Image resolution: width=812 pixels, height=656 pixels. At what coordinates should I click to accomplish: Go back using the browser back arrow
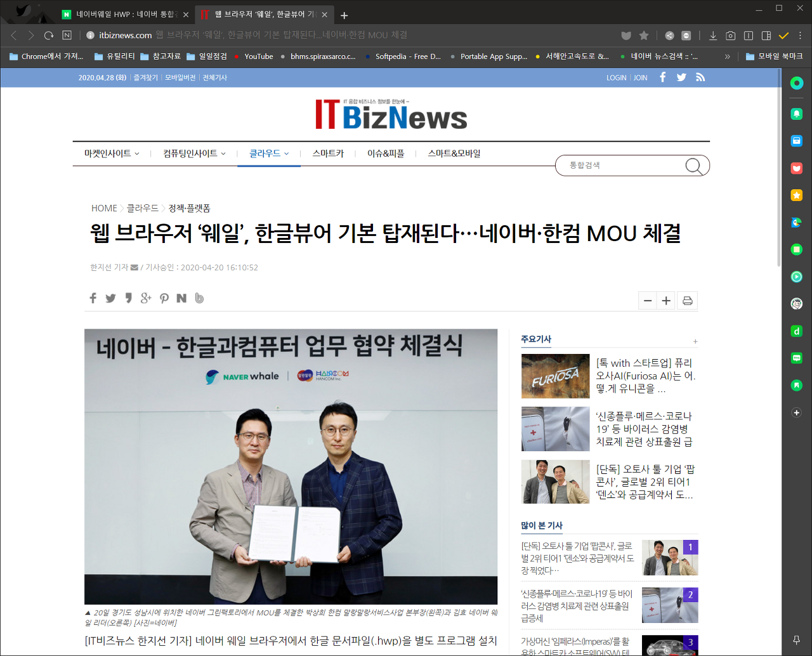(x=14, y=36)
